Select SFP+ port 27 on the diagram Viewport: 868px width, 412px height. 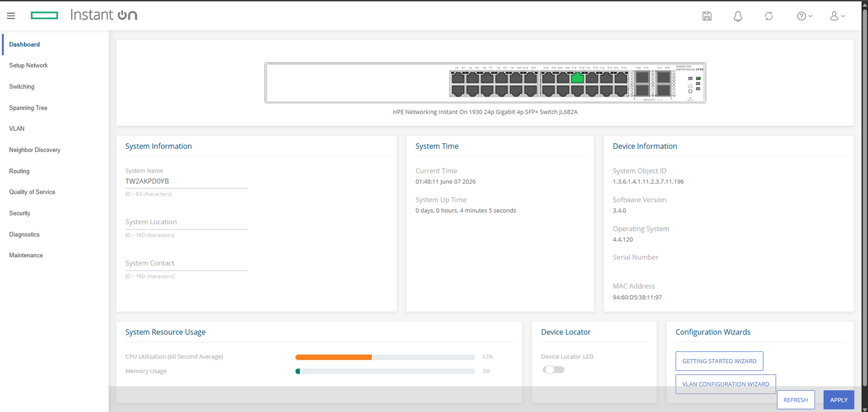(664, 77)
